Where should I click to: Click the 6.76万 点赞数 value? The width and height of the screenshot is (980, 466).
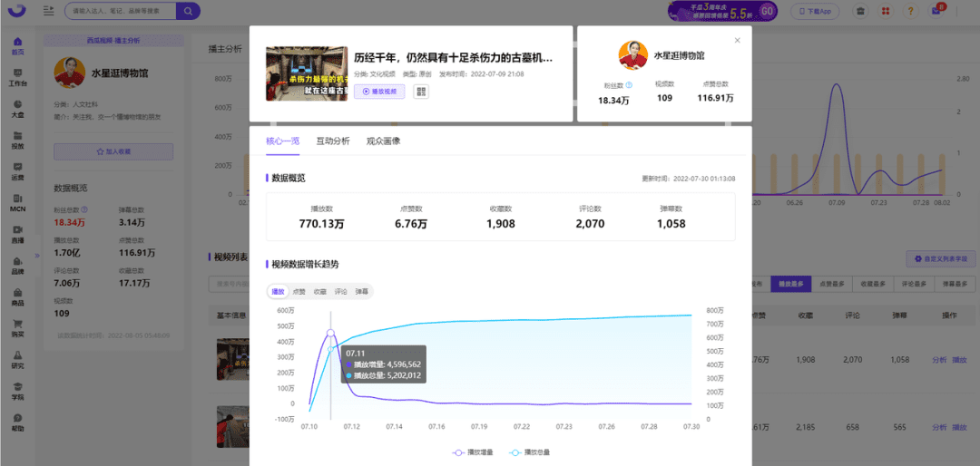[x=411, y=223]
